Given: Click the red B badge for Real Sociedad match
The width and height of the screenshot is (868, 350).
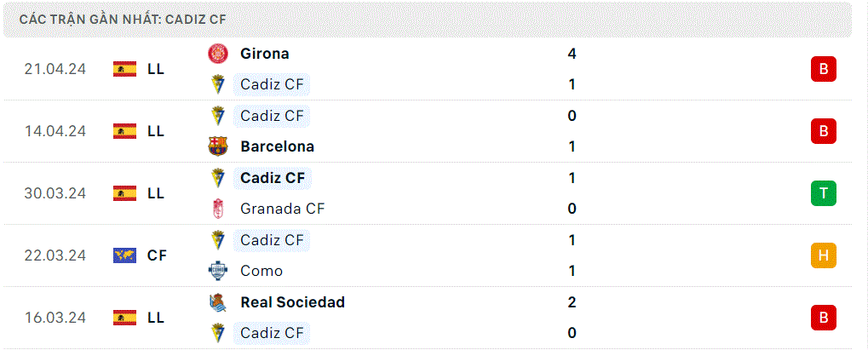Looking at the screenshot, I should click(x=824, y=318).
